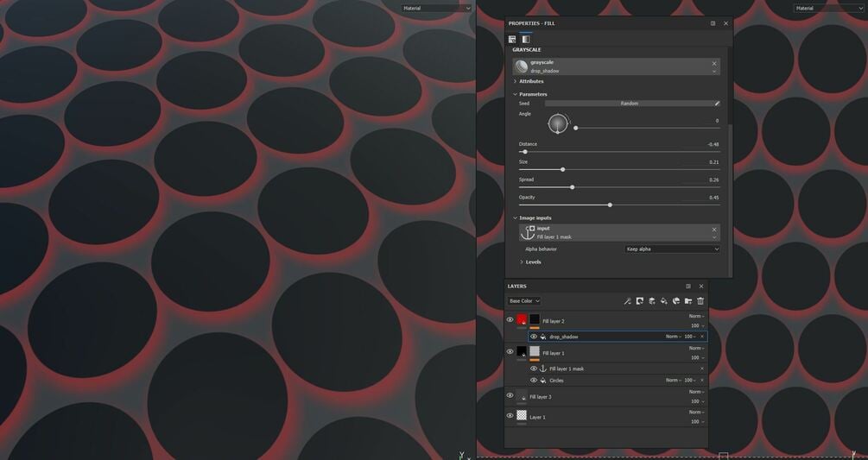Toggle visibility of Circles effect
Screen dimensions: 868x460
pyautogui.click(x=534, y=381)
